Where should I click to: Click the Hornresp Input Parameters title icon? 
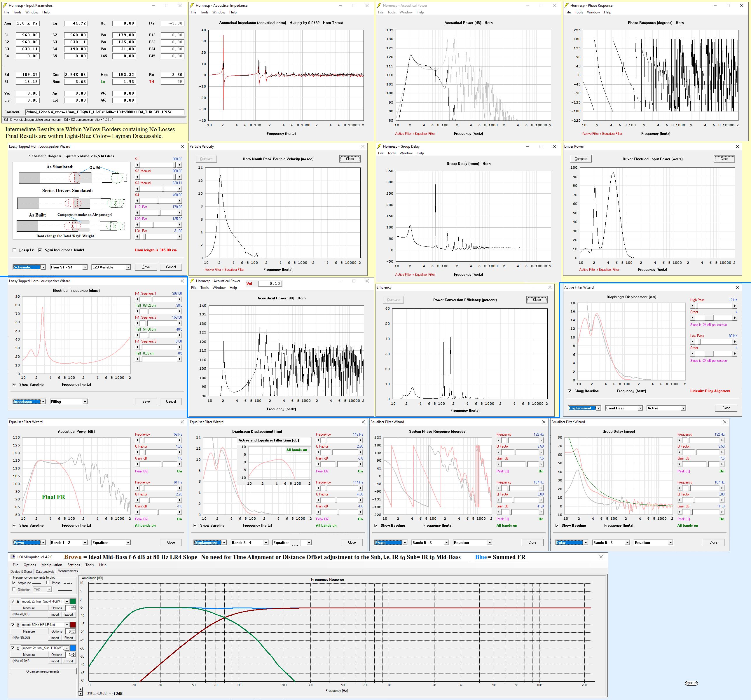(x=5, y=6)
